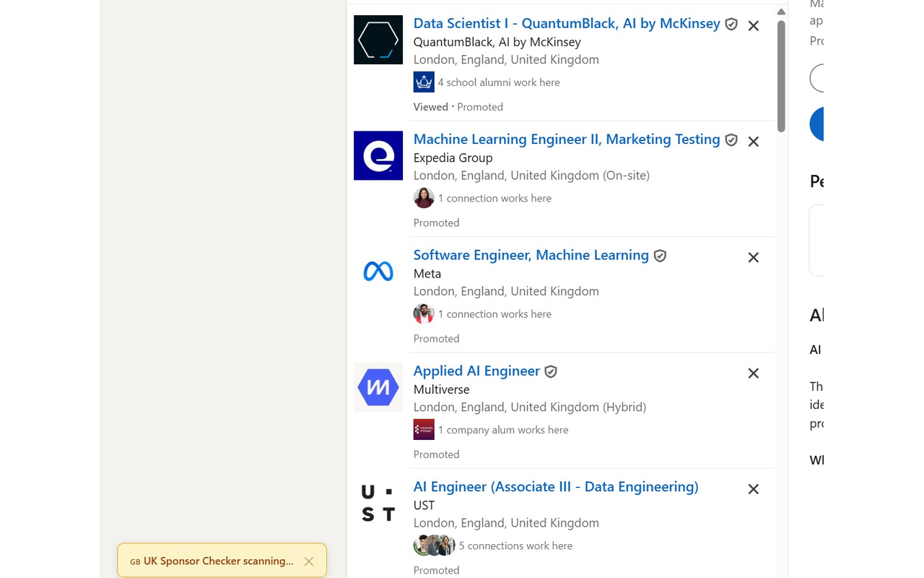
Task: Click connection avatar under Meta listing
Action: point(424,314)
